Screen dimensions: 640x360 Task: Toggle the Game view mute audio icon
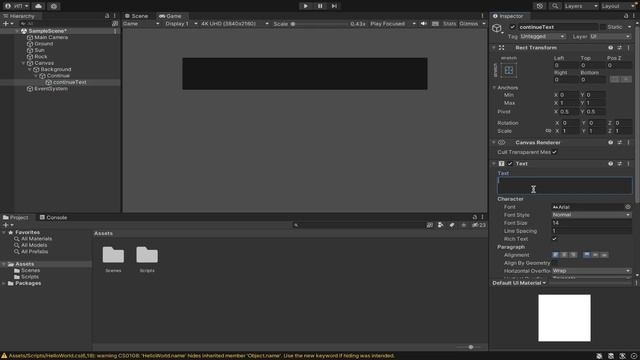tap(424, 24)
